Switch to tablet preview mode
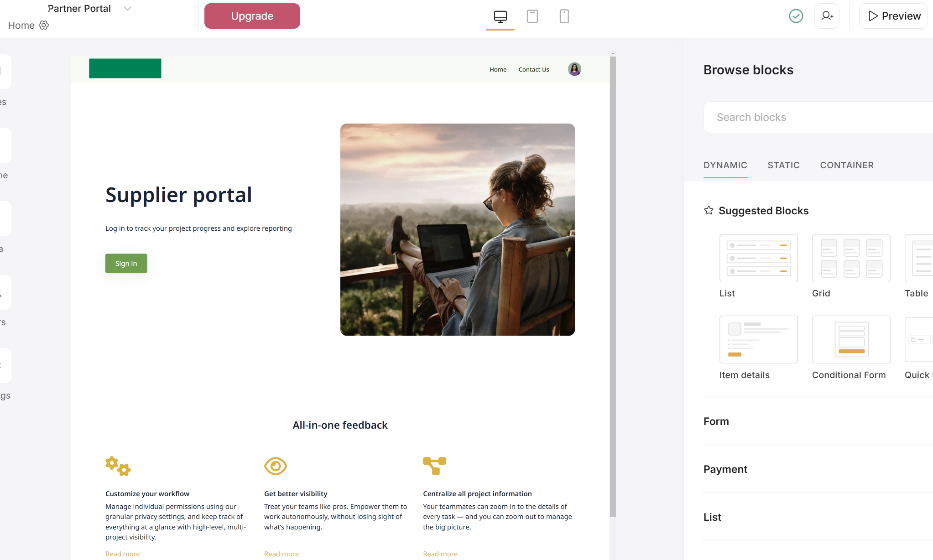The width and height of the screenshot is (933, 560). click(532, 16)
